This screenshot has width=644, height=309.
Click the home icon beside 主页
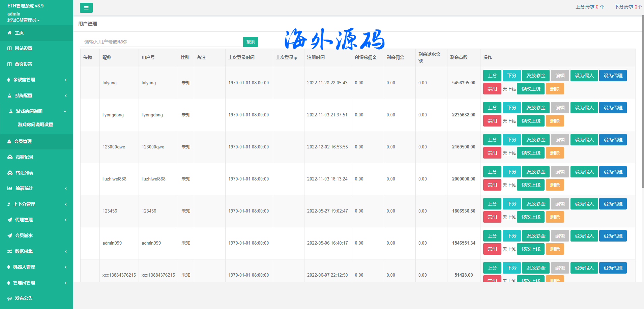[x=9, y=33]
